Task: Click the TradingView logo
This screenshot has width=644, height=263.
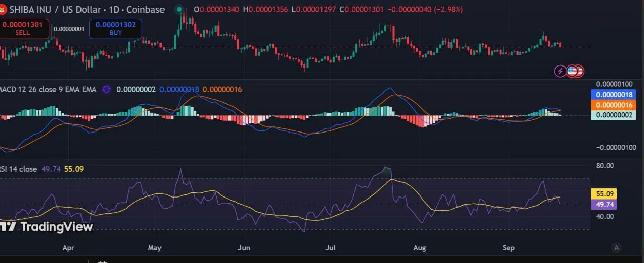Action: [x=46, y=227]
